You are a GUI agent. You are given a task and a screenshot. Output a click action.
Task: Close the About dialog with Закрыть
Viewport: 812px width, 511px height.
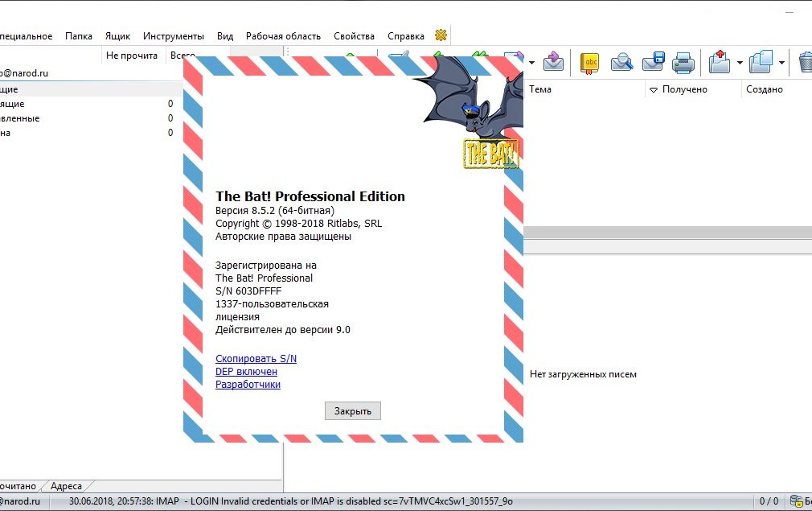pos(353,411)
